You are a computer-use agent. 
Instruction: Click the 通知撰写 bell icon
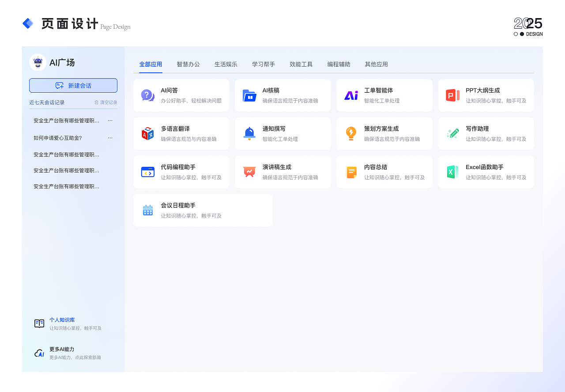point(249,134)
